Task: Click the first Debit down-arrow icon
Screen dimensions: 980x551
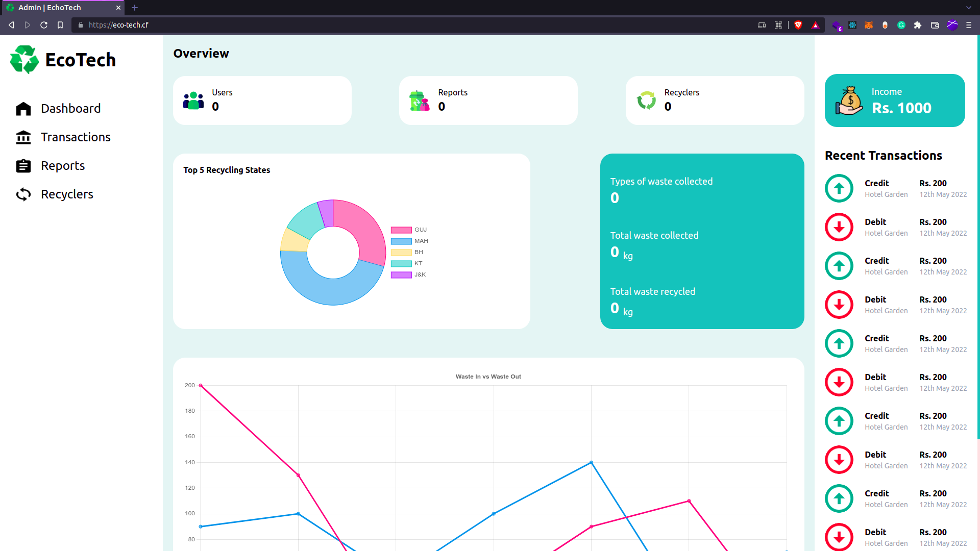Action: coord(839,227)
